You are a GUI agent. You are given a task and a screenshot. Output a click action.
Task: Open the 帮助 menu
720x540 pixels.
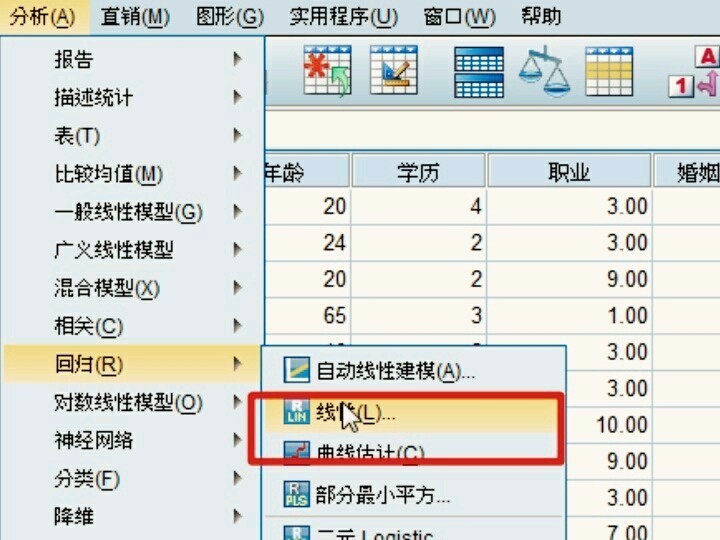(541, 17)
